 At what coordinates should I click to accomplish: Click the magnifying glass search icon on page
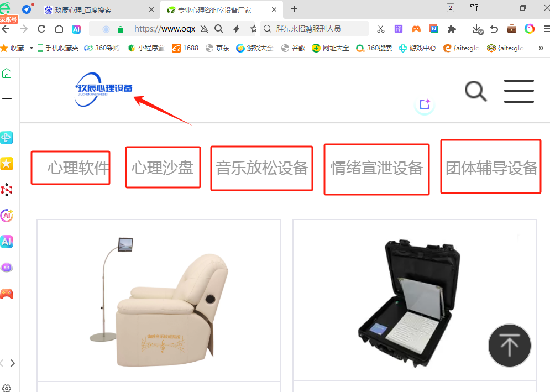[475, 91]
